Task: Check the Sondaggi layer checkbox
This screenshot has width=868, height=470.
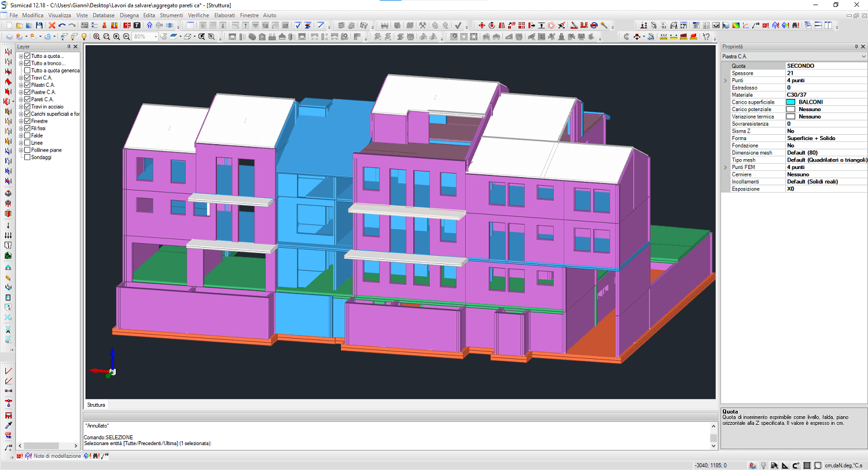Action: tap(27, 157)
